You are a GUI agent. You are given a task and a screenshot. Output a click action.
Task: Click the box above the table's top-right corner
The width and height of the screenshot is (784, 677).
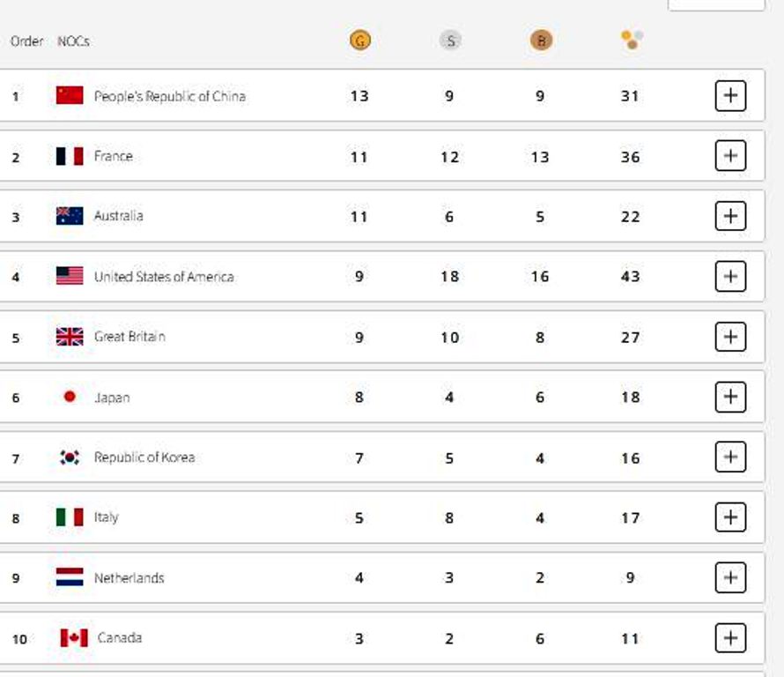point(715,4)
